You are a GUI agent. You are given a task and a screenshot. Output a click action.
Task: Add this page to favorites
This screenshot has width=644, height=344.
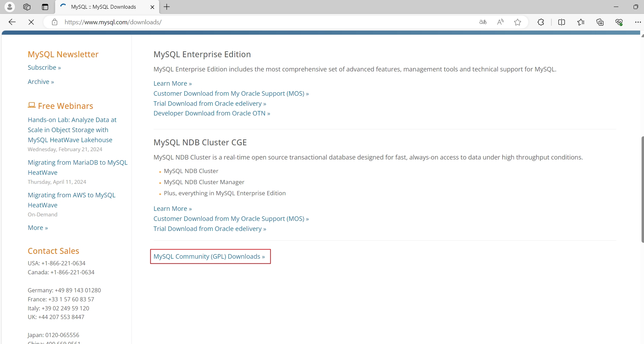click(517, 22)
